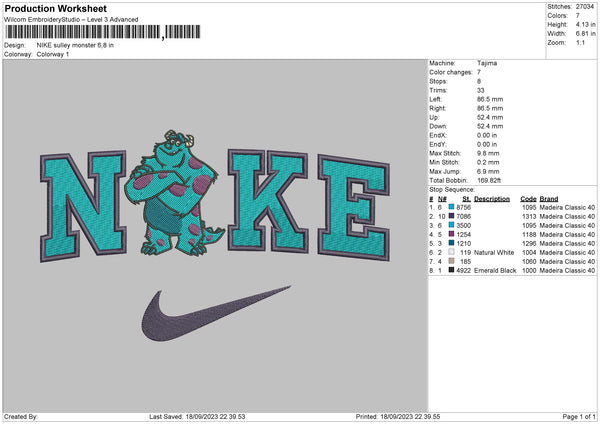This screenshot has width=600, height=424.
Task: Pick the Natural White color swatch
Action: 452,252
